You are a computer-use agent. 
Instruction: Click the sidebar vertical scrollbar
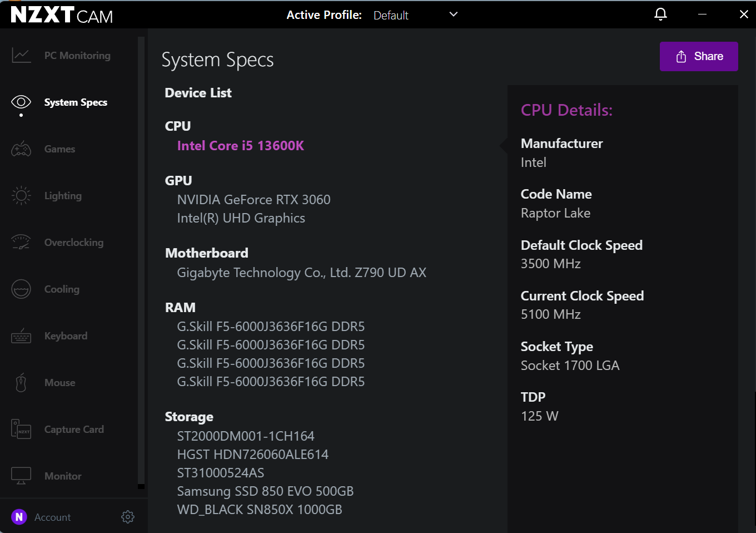141,261
